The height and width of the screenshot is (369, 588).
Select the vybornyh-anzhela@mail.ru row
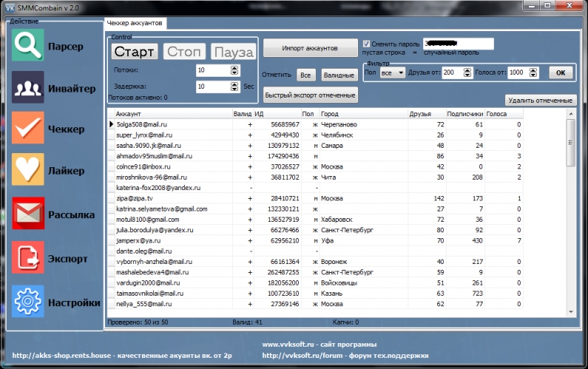tap(315, 261)
